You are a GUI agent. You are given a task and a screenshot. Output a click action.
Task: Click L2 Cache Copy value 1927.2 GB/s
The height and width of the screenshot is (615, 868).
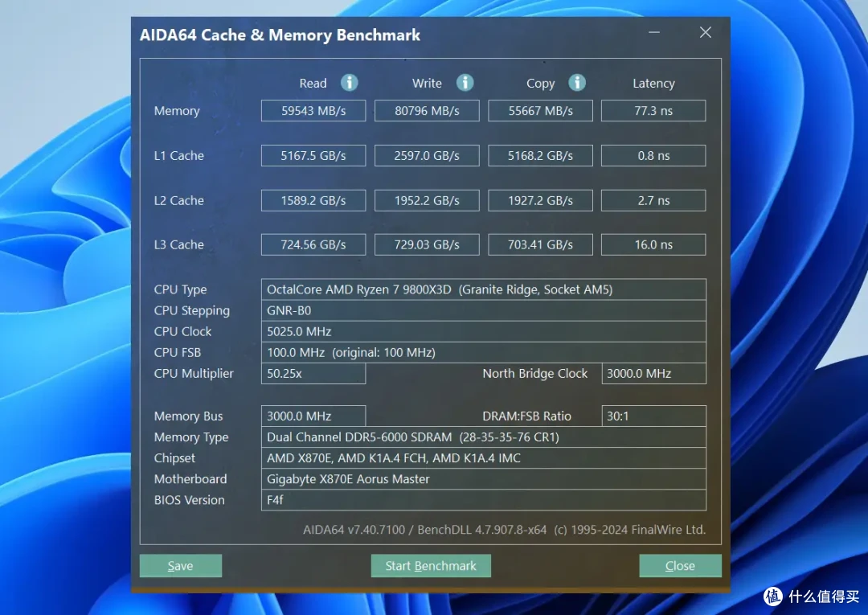(x=540, y=200)
